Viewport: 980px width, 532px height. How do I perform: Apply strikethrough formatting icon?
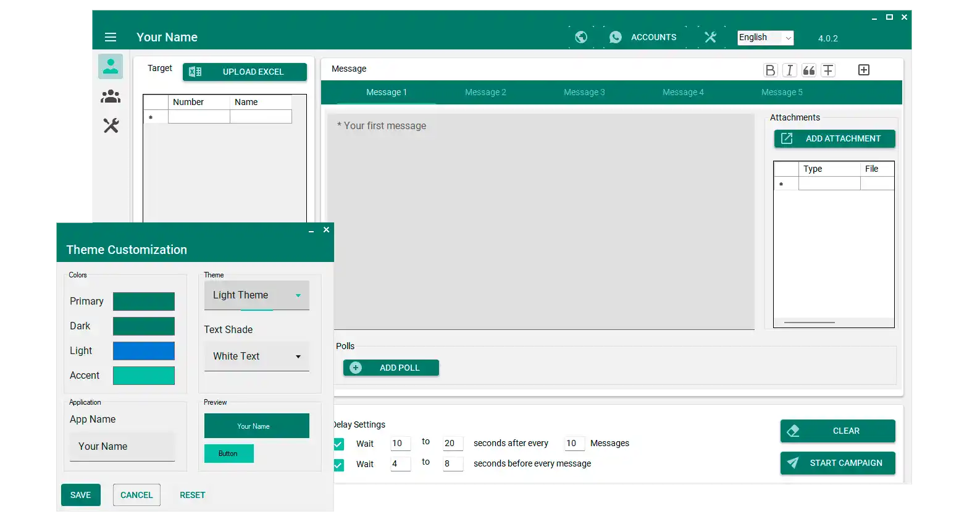(x=828, y=70)
